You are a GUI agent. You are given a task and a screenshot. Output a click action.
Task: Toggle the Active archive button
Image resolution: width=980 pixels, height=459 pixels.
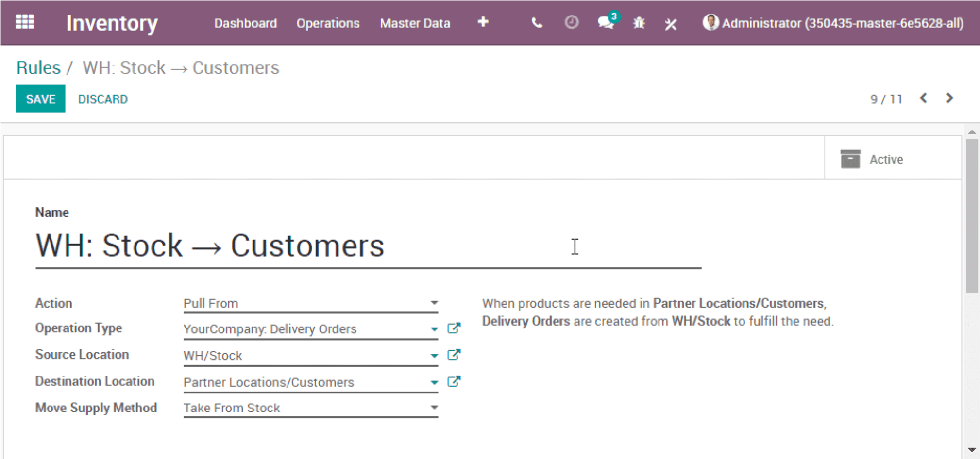893,159
